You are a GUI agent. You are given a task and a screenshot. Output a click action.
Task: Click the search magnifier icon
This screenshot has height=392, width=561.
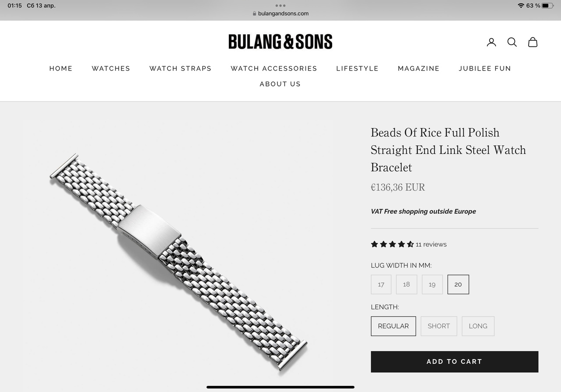click(x=512, y=42)
